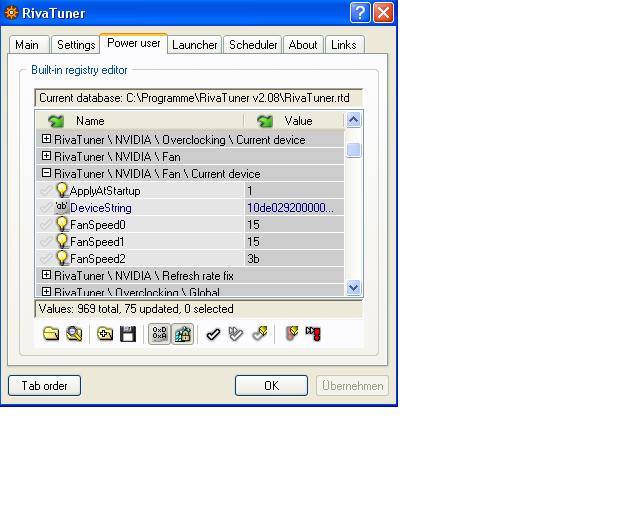Viewport: 640px width, 512px height.
Task: Open the About tab
Action: [x=303, y=45]
